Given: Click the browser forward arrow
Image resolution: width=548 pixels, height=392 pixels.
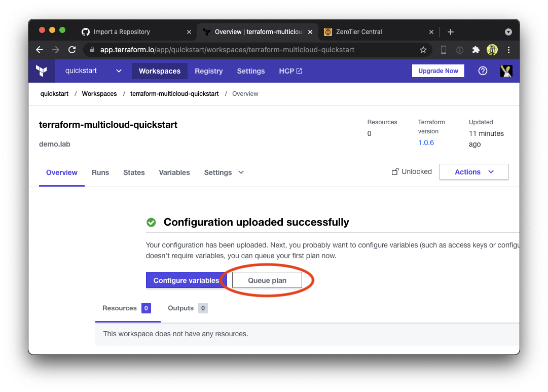Looking at the screenshot, I should pyautogui.click(x=56, y=50).
